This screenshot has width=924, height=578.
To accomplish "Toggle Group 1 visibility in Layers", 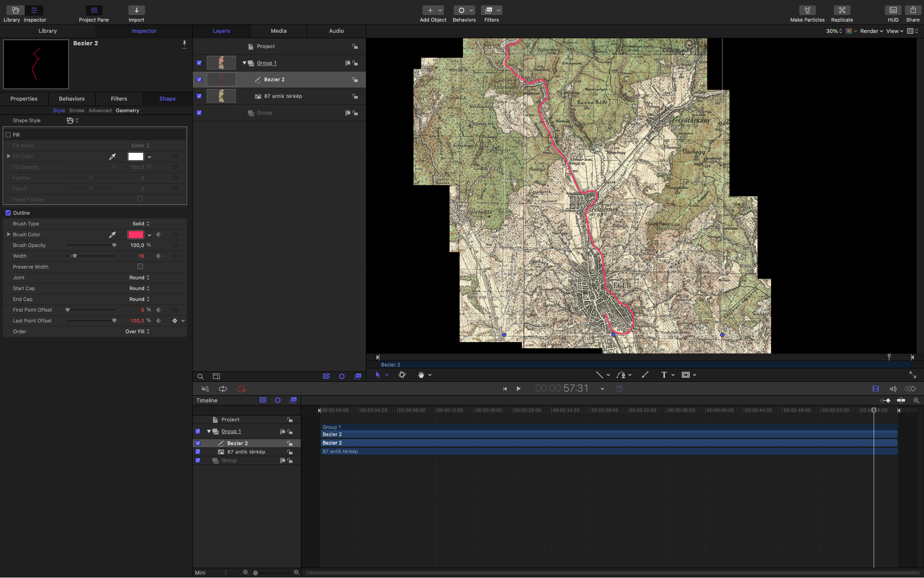I will coord(199,63).
